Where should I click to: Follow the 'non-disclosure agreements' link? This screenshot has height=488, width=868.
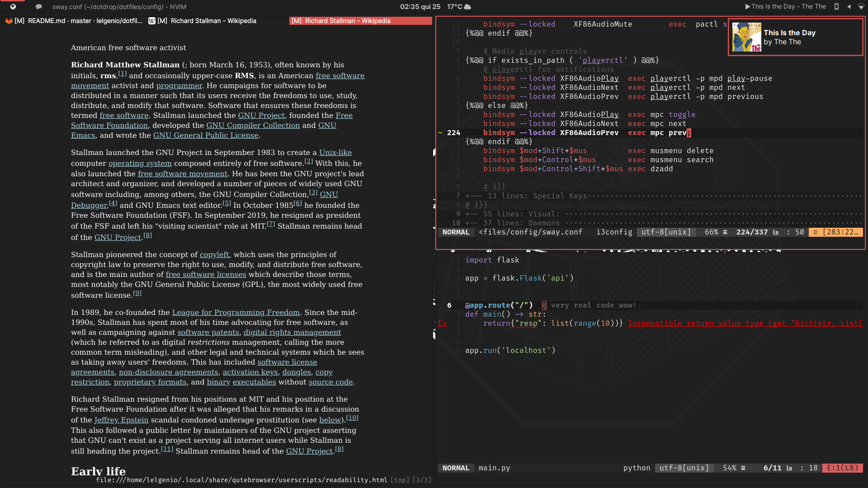point(168,372)
